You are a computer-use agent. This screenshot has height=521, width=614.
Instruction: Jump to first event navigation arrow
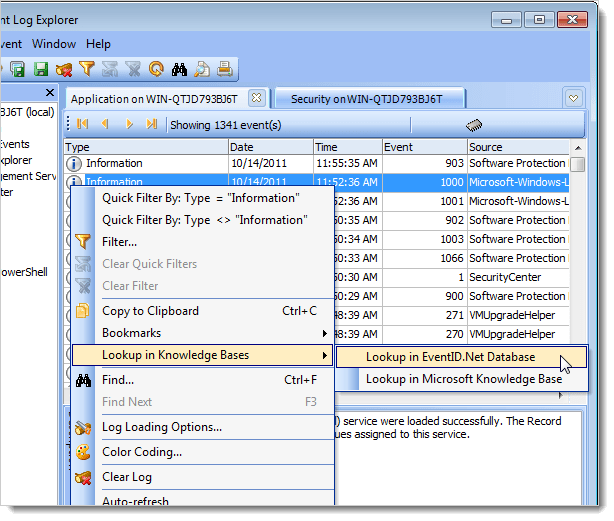82,124
